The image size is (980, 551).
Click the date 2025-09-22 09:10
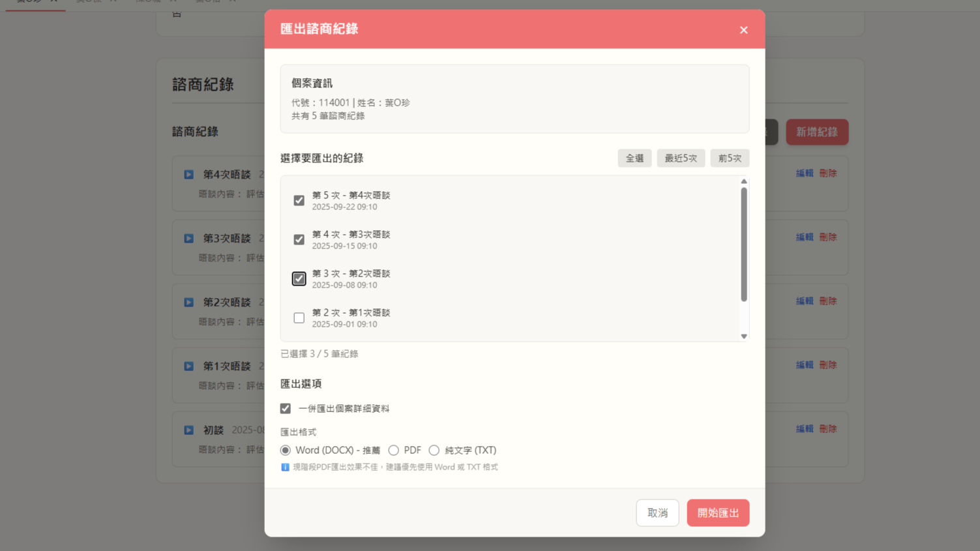[x=344, y=207]
